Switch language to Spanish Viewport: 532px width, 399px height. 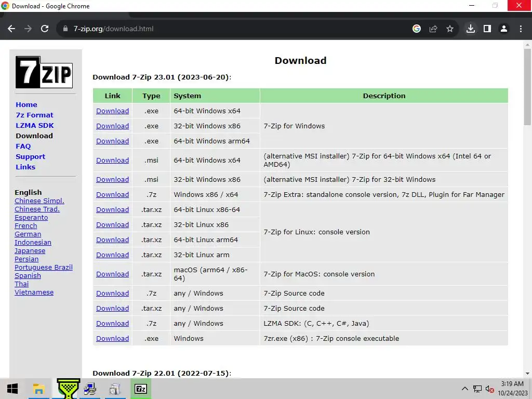click(x=28, y=275)
